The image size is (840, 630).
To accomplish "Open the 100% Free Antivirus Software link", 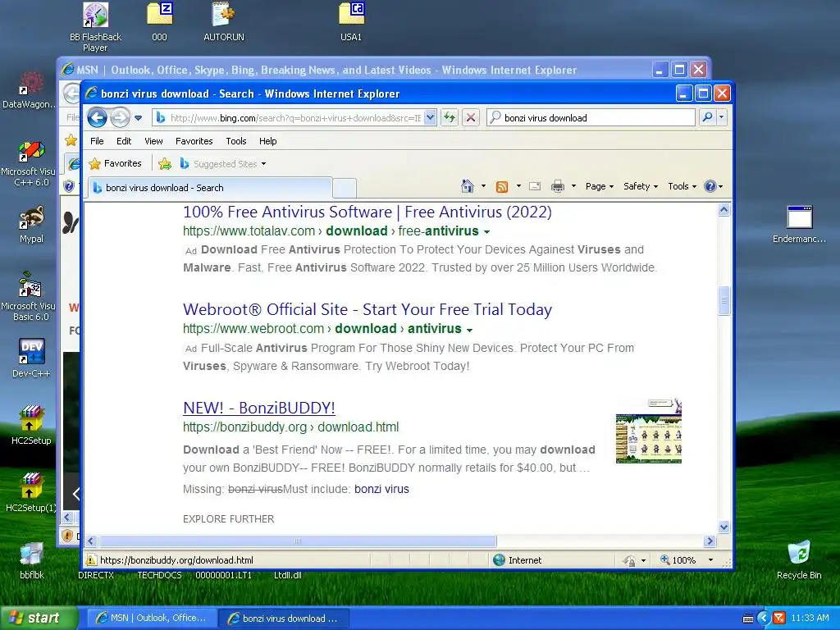I will coord(367,212).
